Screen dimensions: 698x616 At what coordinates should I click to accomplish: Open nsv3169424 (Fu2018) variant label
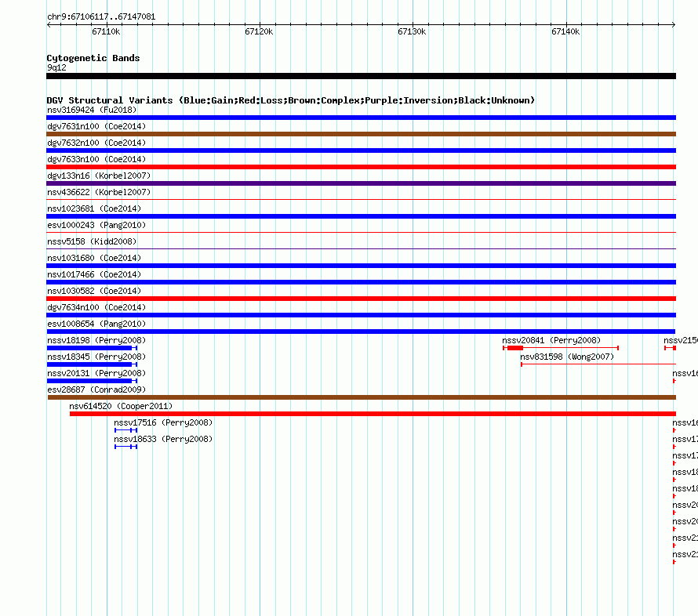tap(92, 110)
